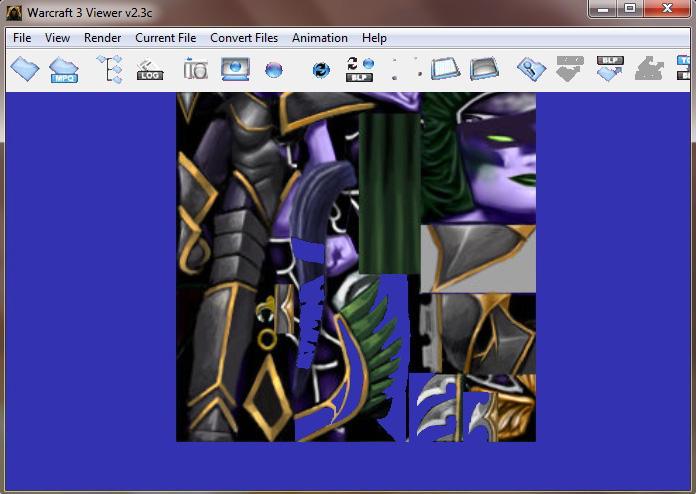Click the BLP to folder convert icon
Screen dimensions: 696x494
click(610, 69)
